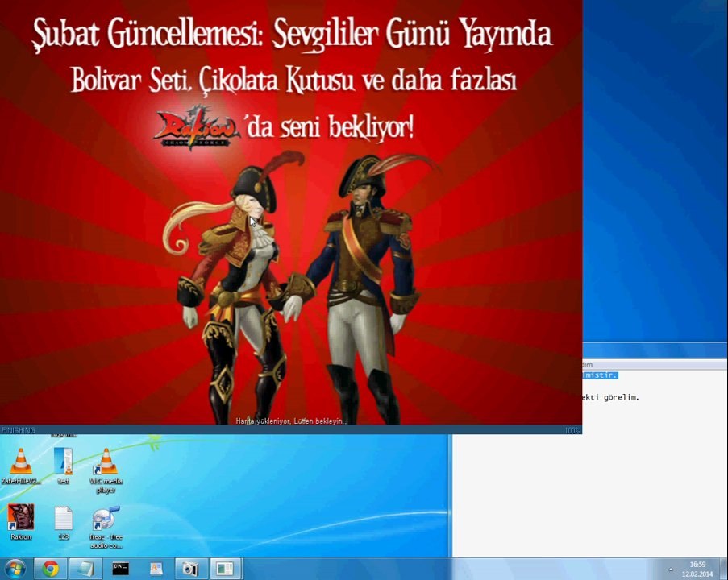Click the highlighted 'mistir.' text in Notepad
Image resolution: width=728 pixels, height=580 pixels.
600,375
